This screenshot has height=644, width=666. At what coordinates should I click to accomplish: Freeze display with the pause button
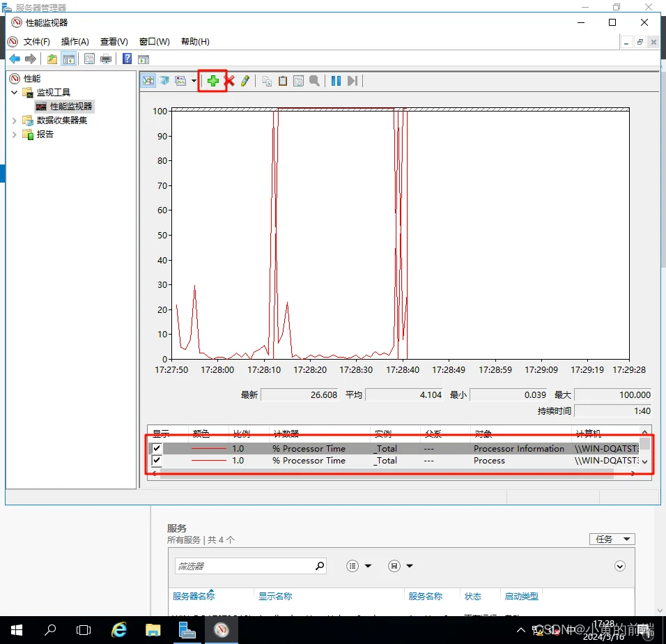[336, 81]
